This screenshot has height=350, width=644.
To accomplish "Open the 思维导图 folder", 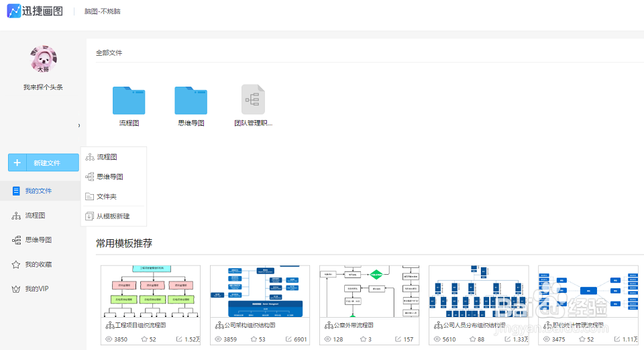I will click(191, 100).
